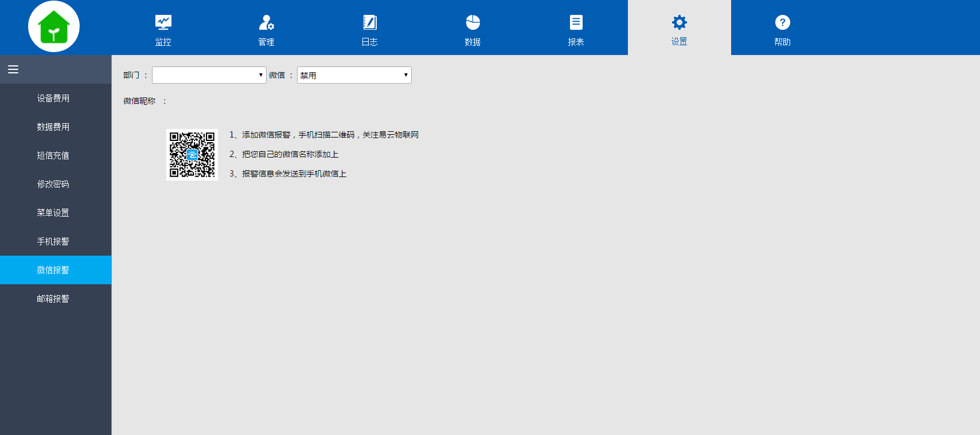Open the 数据 pie chart icon

tap(473, 22)
